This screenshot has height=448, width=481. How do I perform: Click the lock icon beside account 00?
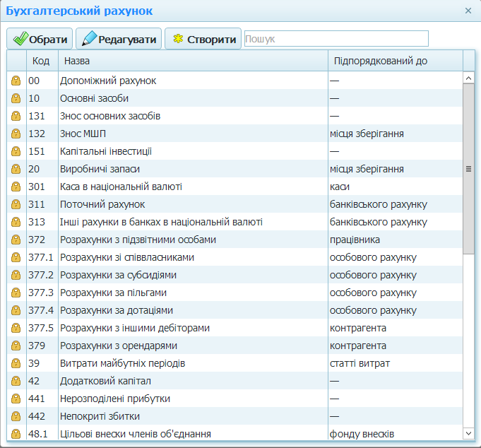pyautogui.click(x=16, y=81)
